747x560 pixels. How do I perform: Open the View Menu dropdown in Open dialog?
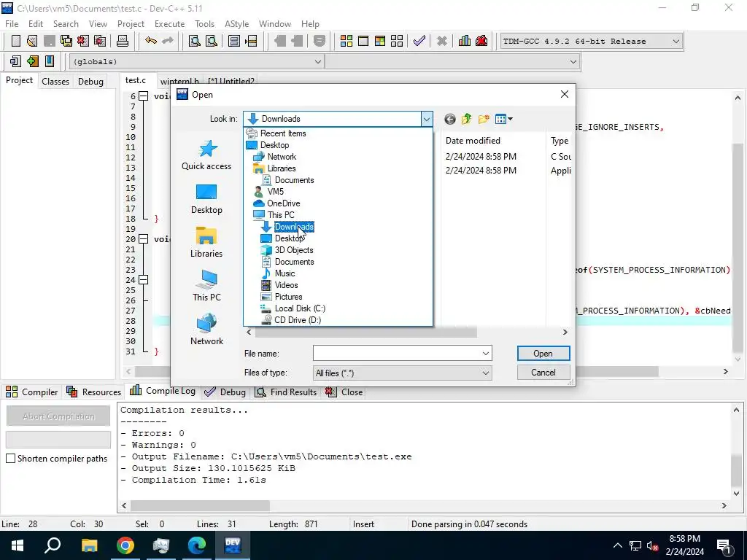[x=503, y=119]
